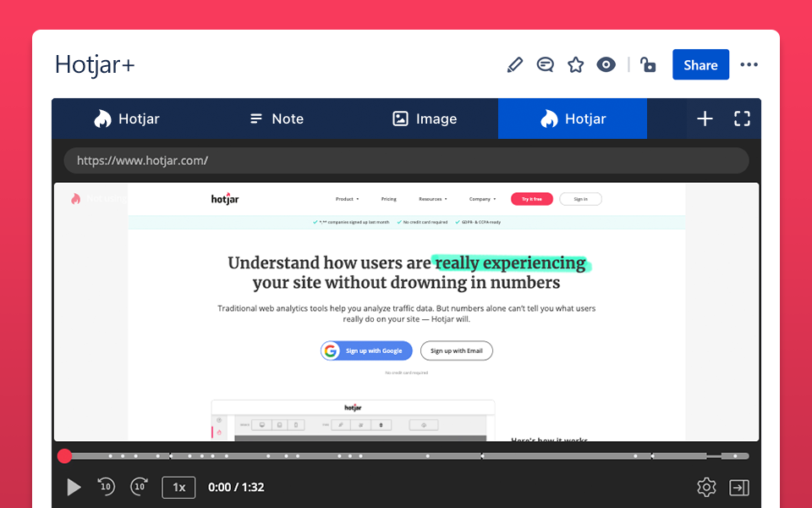Click the red playhead on timeline

[65, 456]
